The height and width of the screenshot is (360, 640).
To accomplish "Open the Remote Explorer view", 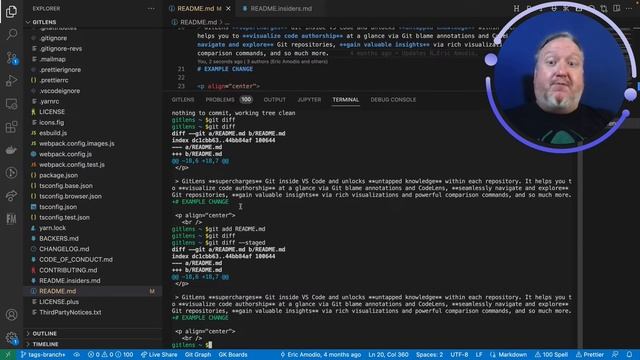I will pos(11,104).
